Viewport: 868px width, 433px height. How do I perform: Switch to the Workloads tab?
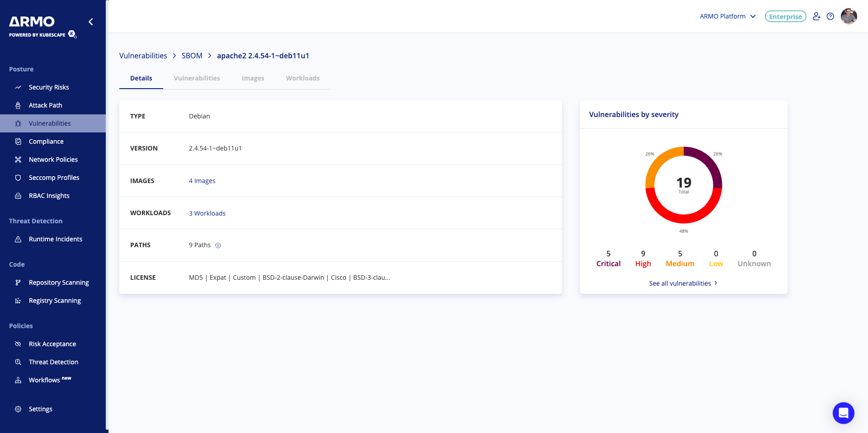click(303, 78)
